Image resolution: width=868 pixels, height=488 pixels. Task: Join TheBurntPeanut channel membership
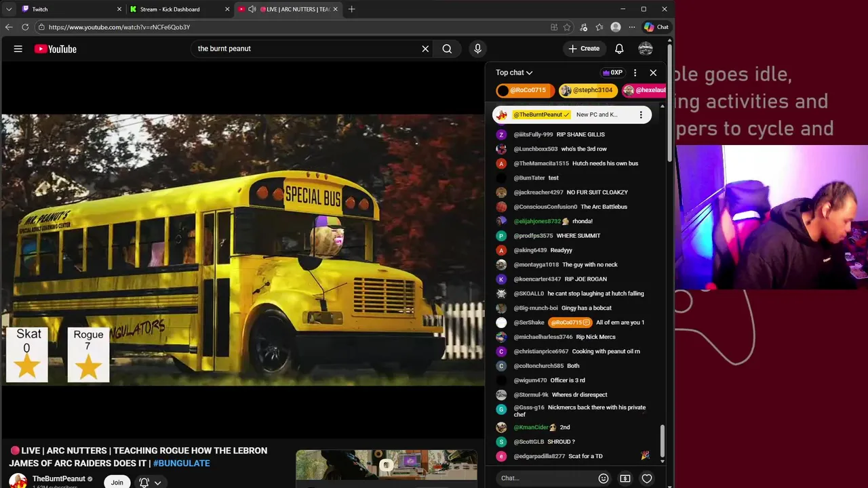(x=117, y=482)
